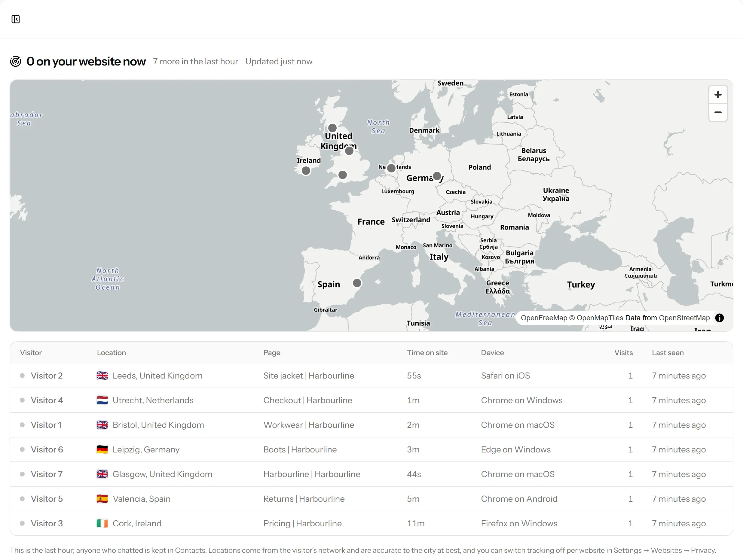Click the German flag beside Leipzig
This screenshot has width=743, height=560.
point(102,449)
